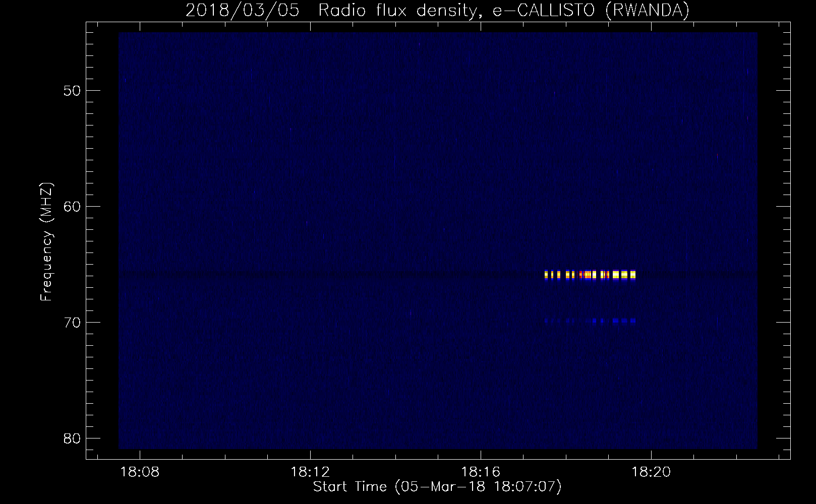Select the 18:08 time tick label
816x504 pixels.
coord(140,472)
